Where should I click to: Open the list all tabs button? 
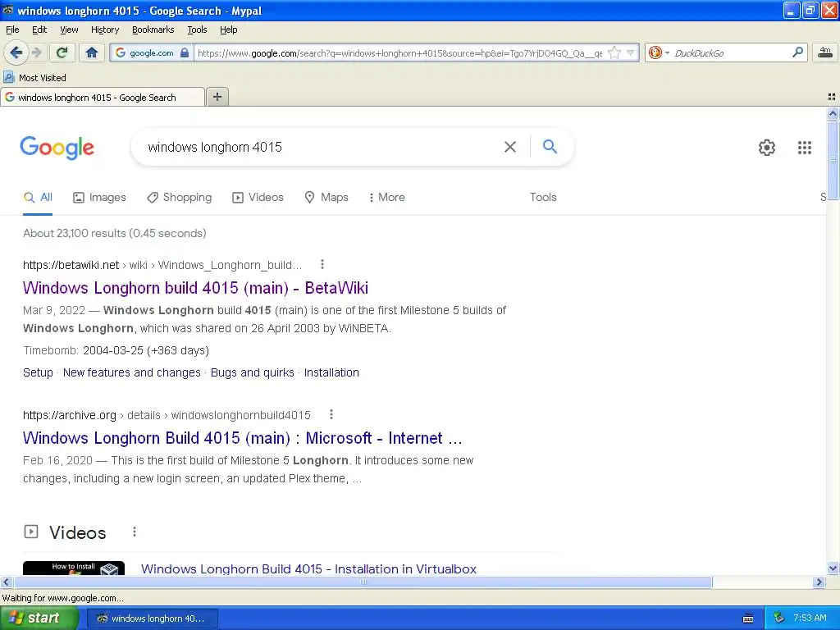tap(832, 97)
